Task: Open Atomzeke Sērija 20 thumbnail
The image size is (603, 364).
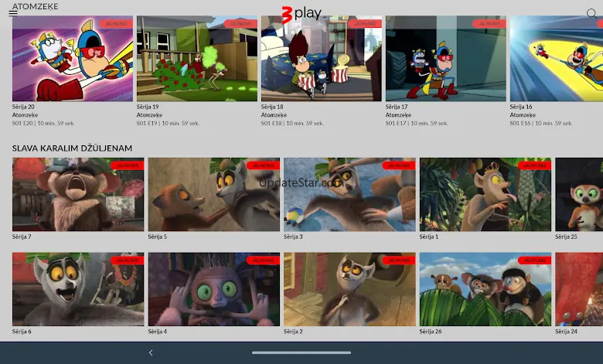Action: [x=73, y=59]
